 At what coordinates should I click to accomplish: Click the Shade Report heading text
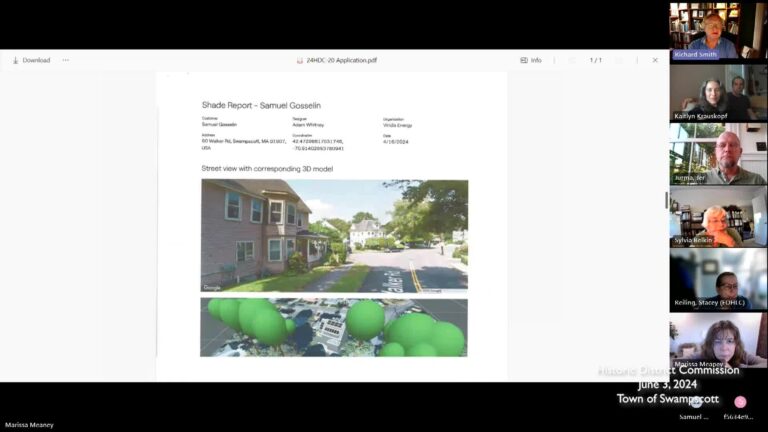point(261,105)
